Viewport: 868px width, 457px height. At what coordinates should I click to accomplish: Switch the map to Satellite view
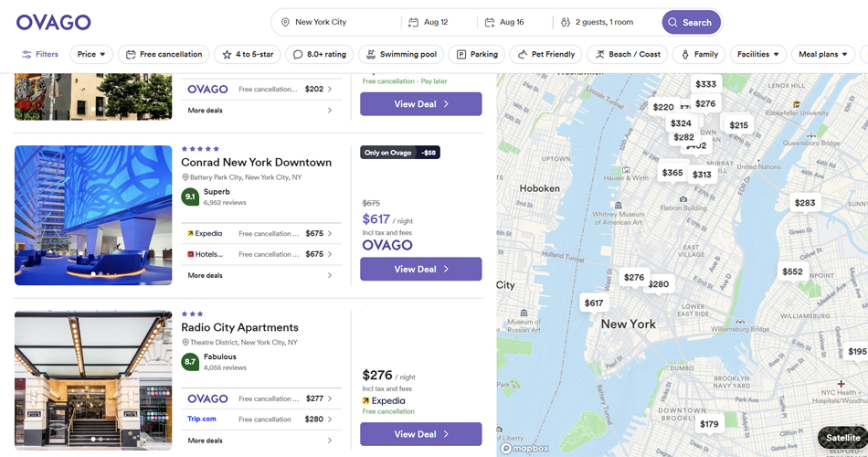(842, 438)
